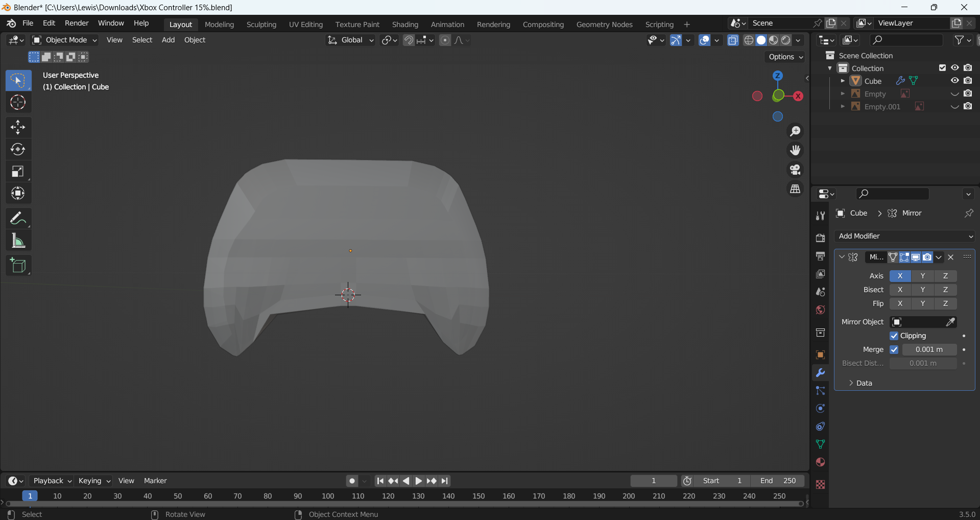980x520 pixels.
Task: Enable Y axis in Mirror Axis row
Action: click(x=922, y=276)
